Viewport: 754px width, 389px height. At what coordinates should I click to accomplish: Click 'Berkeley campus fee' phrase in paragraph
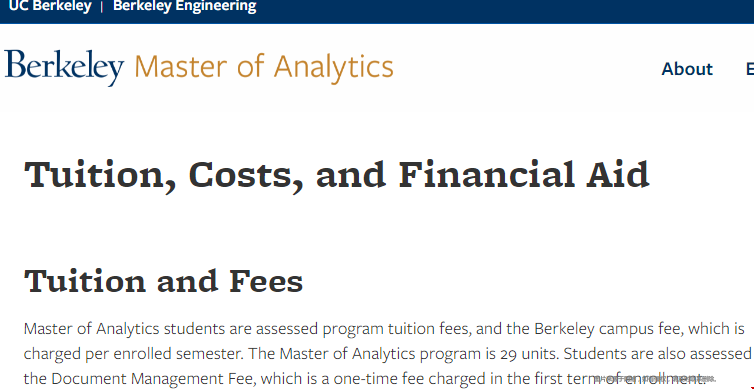[x=609, y=329]
